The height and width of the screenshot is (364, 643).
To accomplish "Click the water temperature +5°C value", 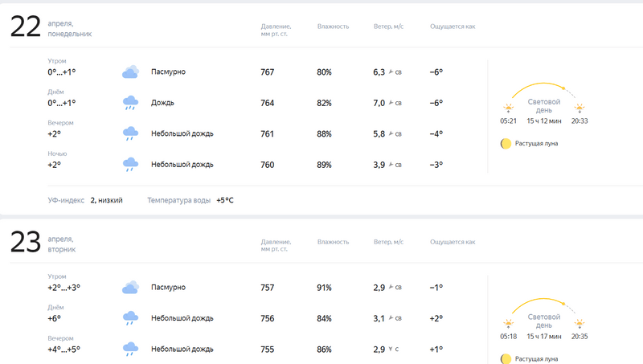I will tap(224, 200).
